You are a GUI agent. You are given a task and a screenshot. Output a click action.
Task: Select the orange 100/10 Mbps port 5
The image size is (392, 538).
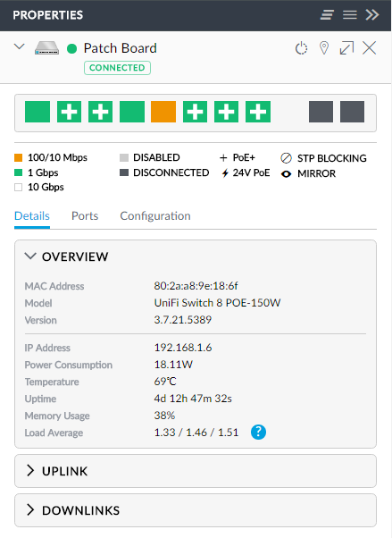[x=163, y=112]
